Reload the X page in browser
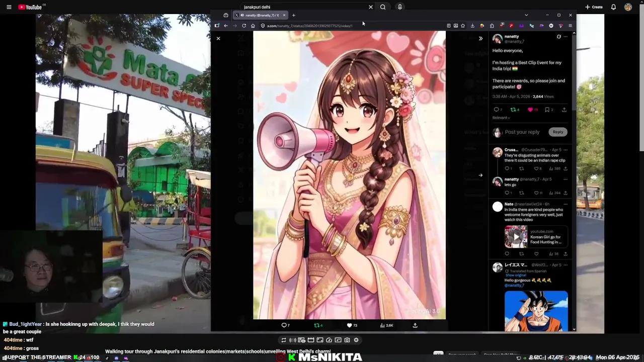This screenshot has height=362, width=644. click(244, 26)
